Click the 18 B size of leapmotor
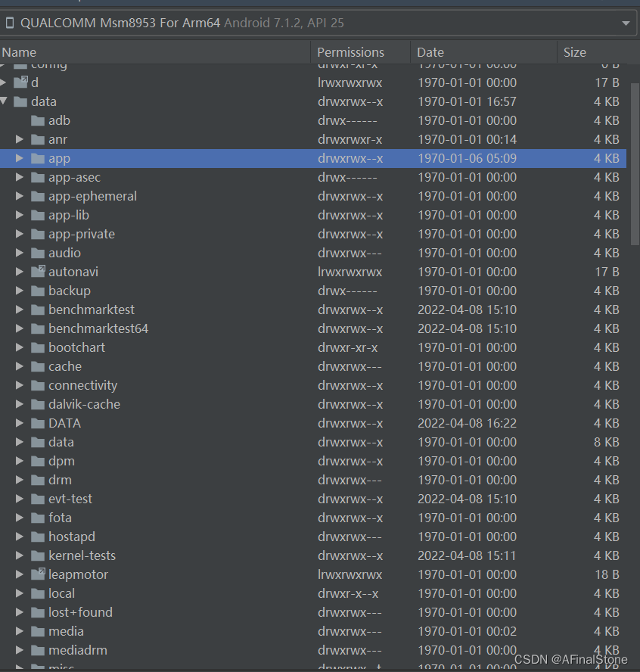The width and height of the screenshot is (640, 672). 607,574
